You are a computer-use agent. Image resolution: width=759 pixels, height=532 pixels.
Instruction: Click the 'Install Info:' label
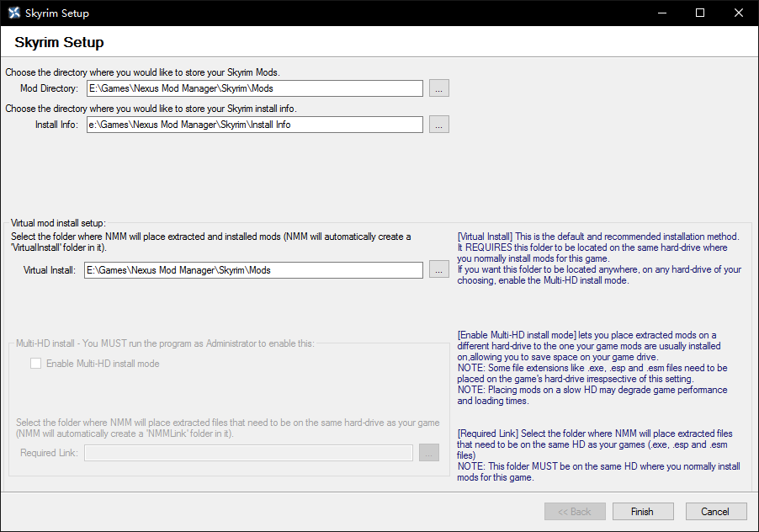pos(56,125)
